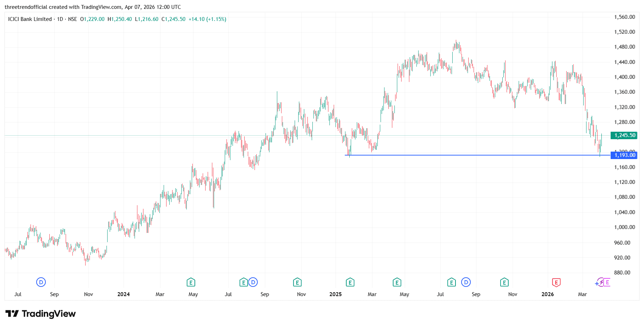
Task: Click the ICICI Bank Limited symbol title
Action: click(x=30, y=19)
